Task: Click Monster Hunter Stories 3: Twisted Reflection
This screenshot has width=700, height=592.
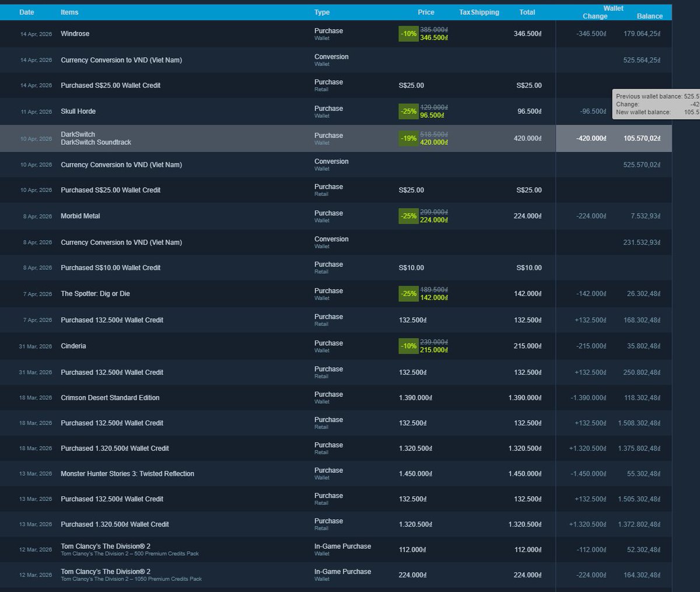Action: [x=336, y=473]
